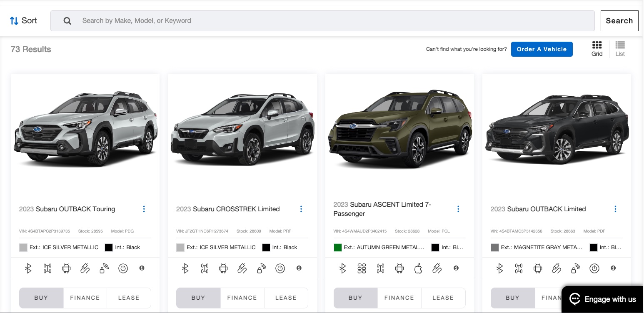Open the Sort options
The height and width of the screenshot is (313, 644).
(x=23, y=20)
